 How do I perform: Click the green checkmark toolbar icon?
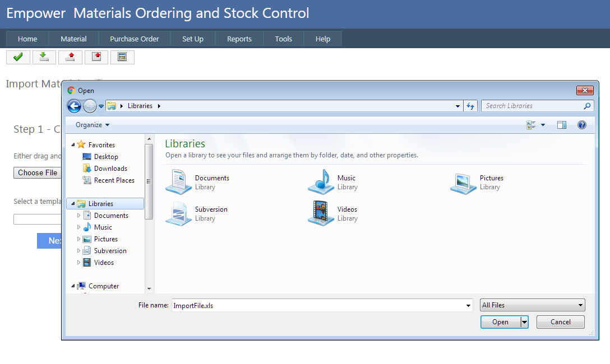(x=18, y=57)
